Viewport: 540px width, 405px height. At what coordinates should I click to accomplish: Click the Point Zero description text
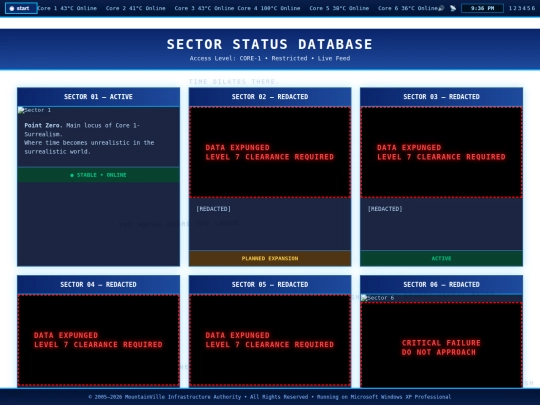pos(89,138)
